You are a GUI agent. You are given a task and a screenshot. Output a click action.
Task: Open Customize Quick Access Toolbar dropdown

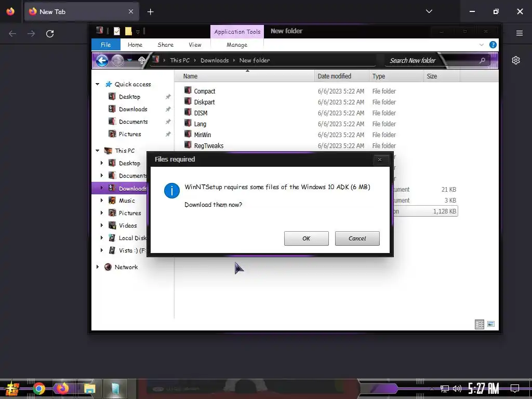[138, 32]
